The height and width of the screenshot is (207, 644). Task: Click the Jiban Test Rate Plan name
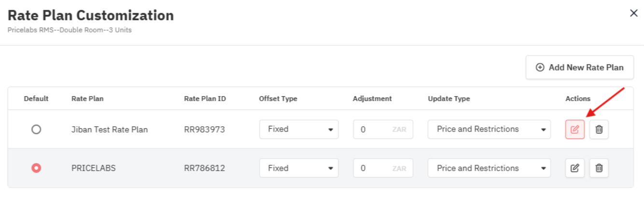110,130
